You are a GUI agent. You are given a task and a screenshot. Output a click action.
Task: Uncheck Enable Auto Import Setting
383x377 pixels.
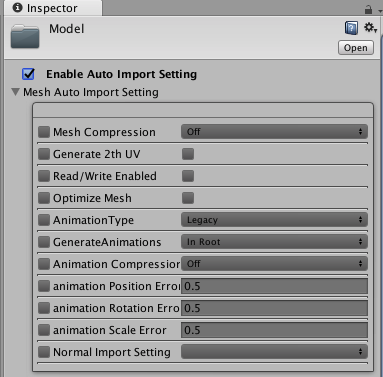tap(28, 74)
